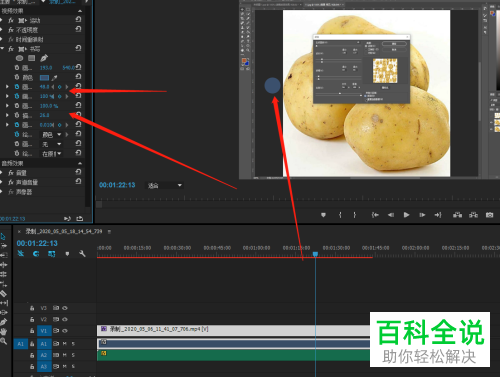
Task: Select the Track Select Forward tool
Action: pos(4,246)
